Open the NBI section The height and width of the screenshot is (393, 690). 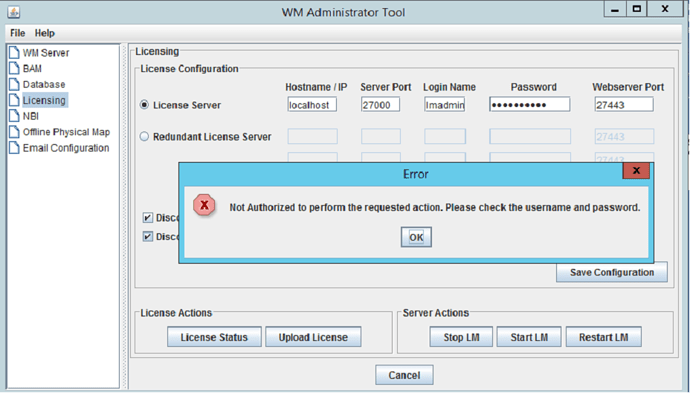[31, 116]
